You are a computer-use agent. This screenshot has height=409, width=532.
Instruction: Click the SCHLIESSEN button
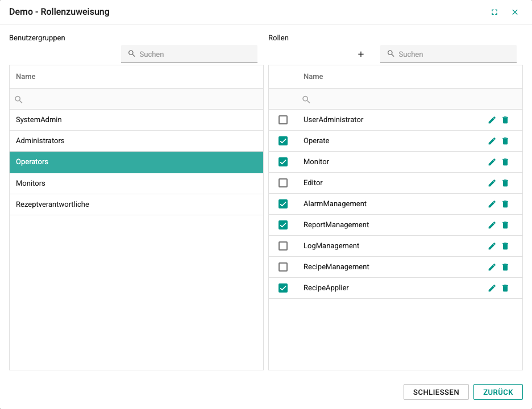[436, 392]
